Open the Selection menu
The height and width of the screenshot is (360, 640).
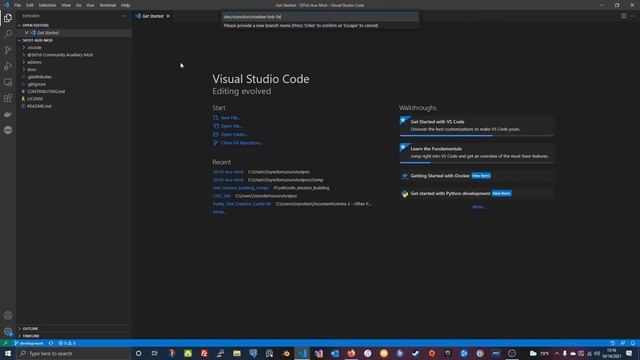(x=47, y=5)
